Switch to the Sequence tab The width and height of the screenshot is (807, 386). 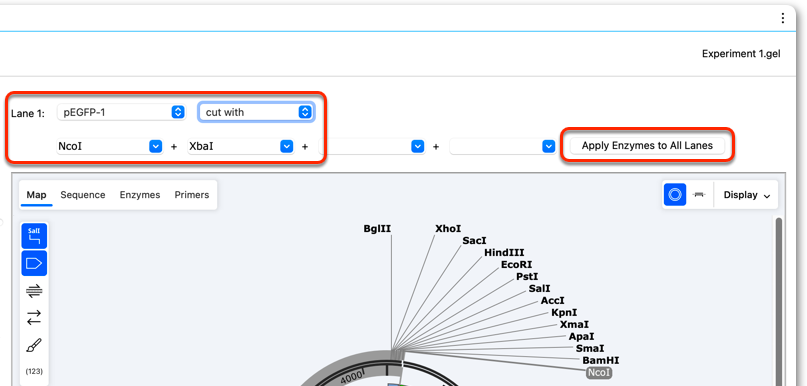[83, 195]
